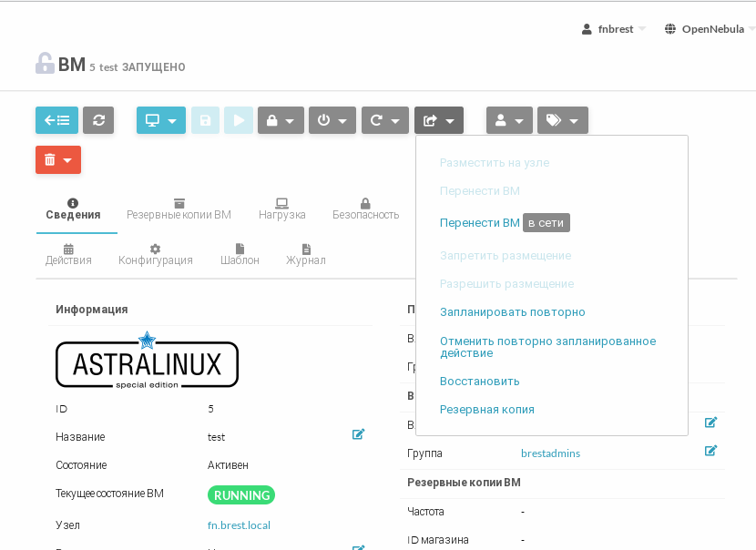The height and width of the screenshot is (550, 756).
Task: Expand the power off dropdown
Action: pyautogui.click(x=332, y=120)
